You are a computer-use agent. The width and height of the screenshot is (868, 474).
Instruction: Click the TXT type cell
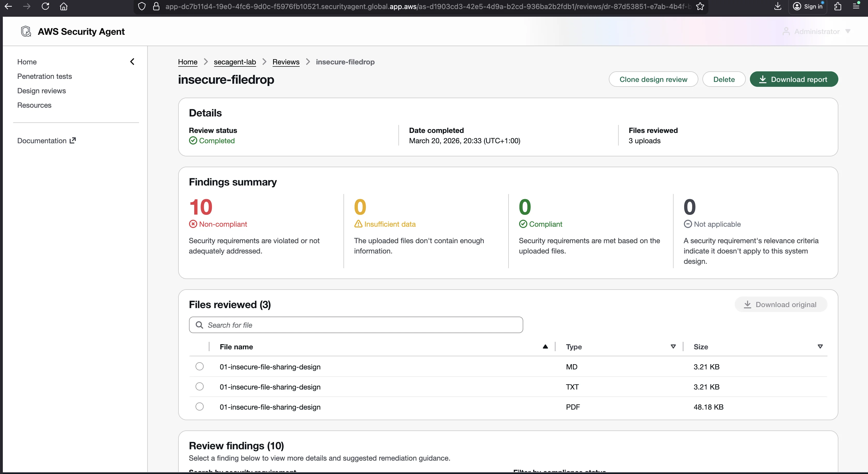[x=572, y=387]
